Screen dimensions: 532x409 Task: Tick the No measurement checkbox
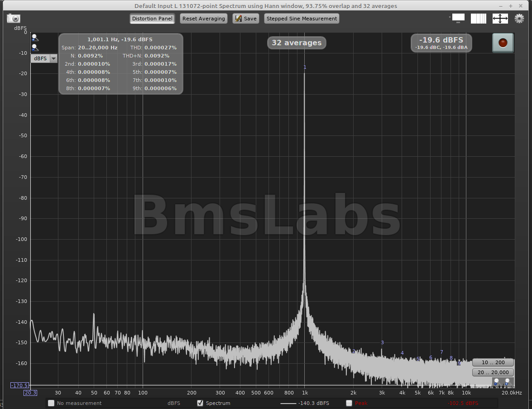coord(51,403)
